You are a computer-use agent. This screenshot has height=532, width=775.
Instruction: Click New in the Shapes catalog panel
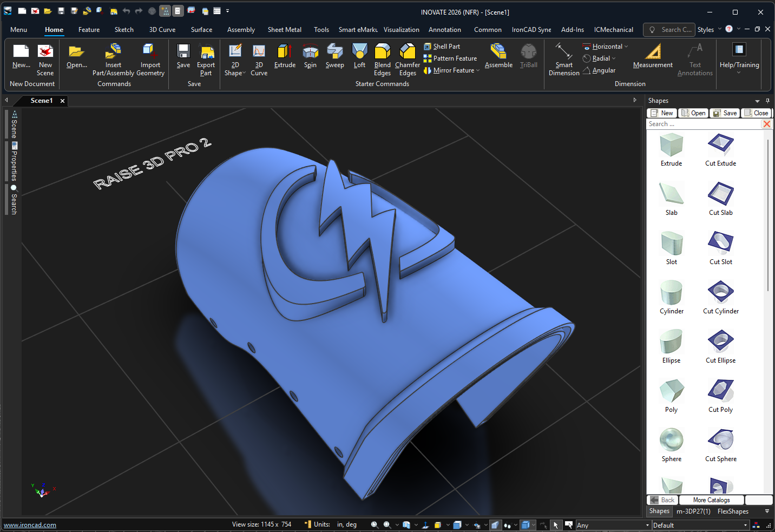pos(662,113)
